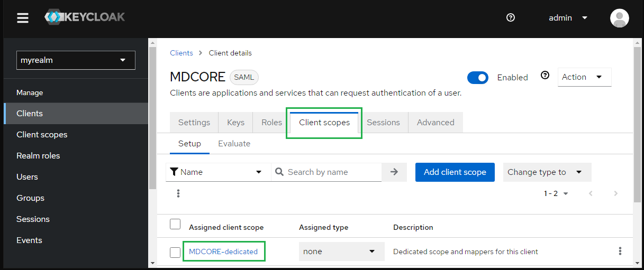This screenshot has width=644, height=270.
Task: Open the MDCORE-dedicated row actions menu
Action: [x=620, y=252]
